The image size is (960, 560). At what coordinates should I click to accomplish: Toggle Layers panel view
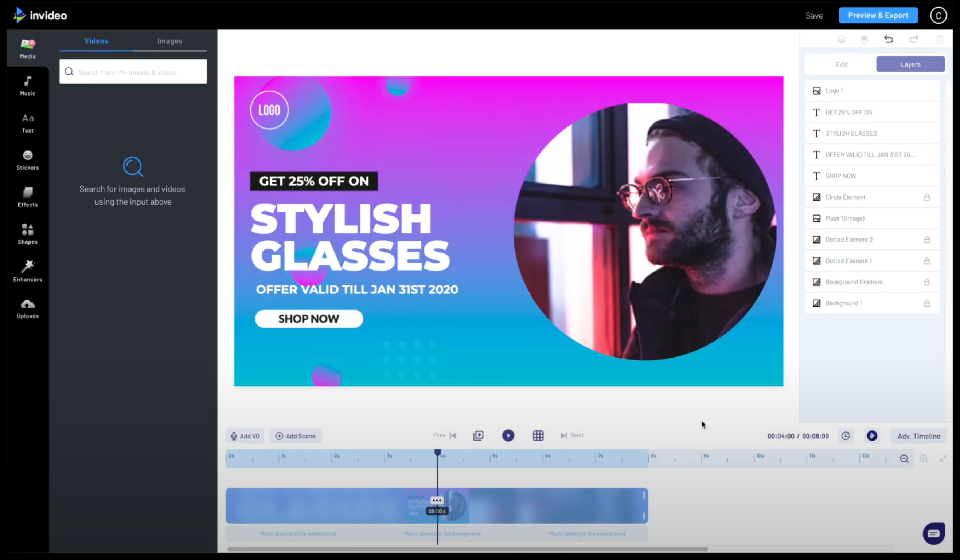(910, 64)
